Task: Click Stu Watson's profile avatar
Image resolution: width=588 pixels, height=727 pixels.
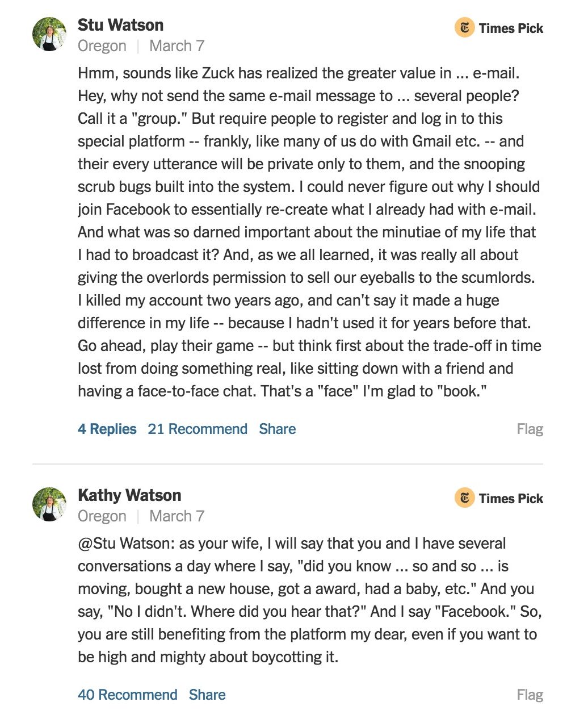Action: [49, 34]
